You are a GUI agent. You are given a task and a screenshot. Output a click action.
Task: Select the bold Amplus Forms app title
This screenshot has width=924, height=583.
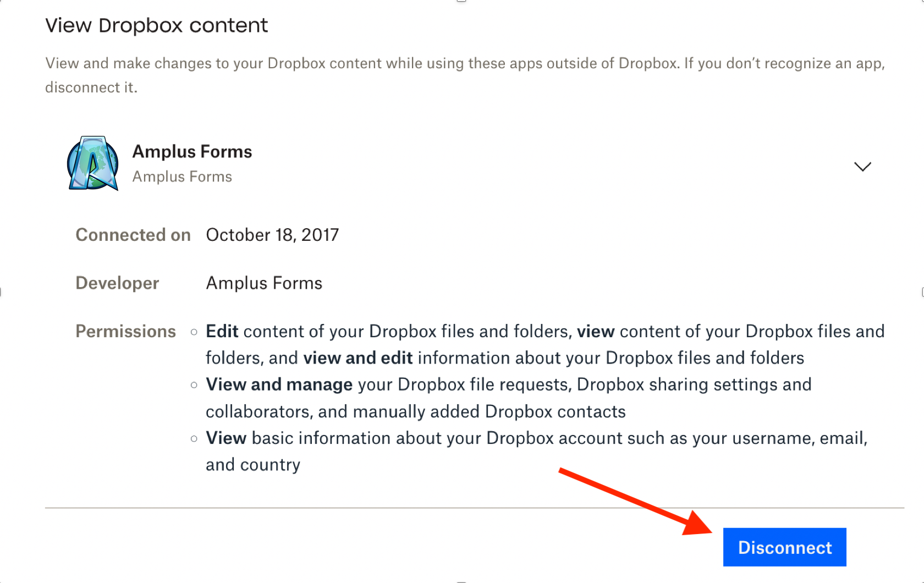[192, 151]
